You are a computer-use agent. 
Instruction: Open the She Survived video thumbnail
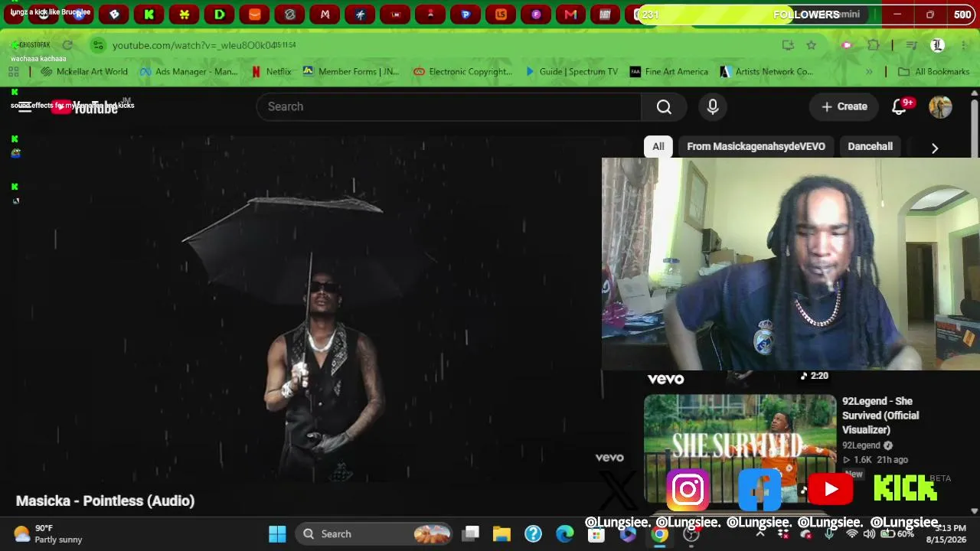pyautogui.click(x=740, y=448)
